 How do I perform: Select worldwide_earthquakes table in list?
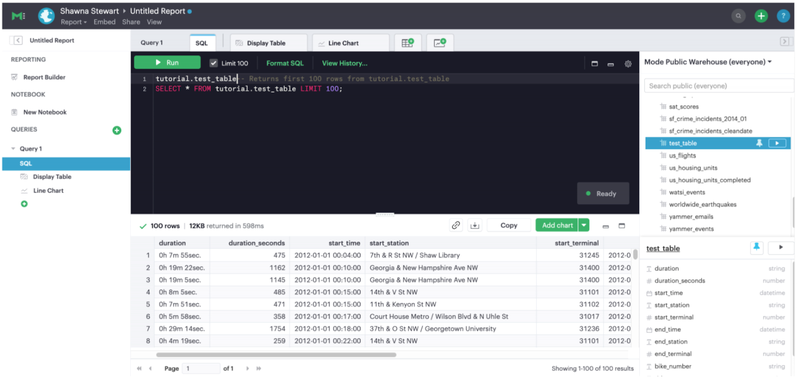click(x=703, y=205)
